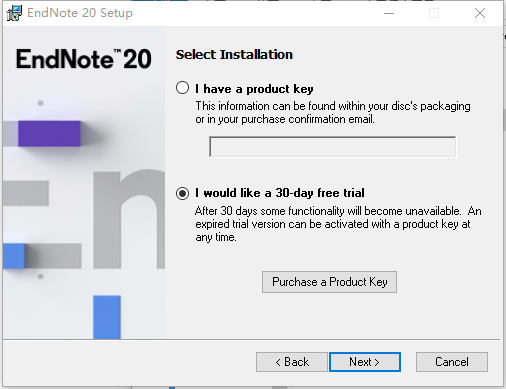Click the 'I would like a 30-day free trial' label
Screen dimensions: 506x389
coord(280,193)
